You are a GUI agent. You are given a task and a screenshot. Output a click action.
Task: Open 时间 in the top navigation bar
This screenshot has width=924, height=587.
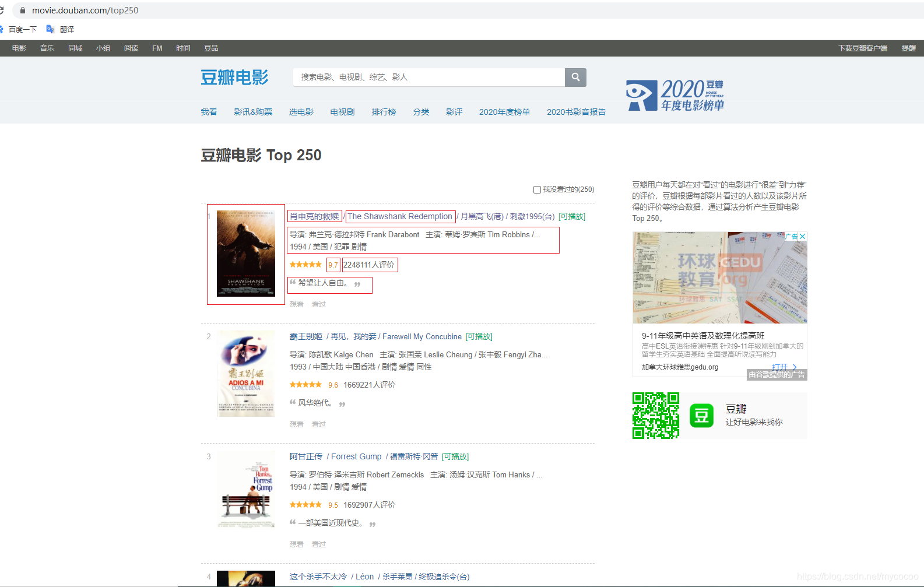tap(183, 48)
